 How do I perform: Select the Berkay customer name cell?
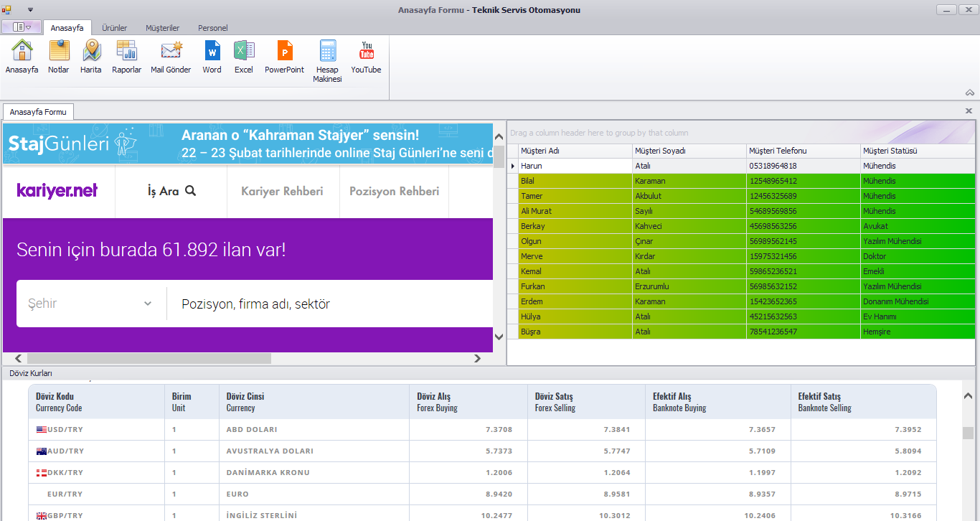tap(575, 226)
